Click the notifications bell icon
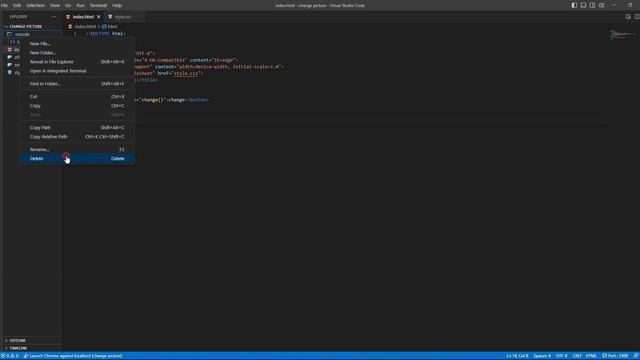 click(636, 356)
